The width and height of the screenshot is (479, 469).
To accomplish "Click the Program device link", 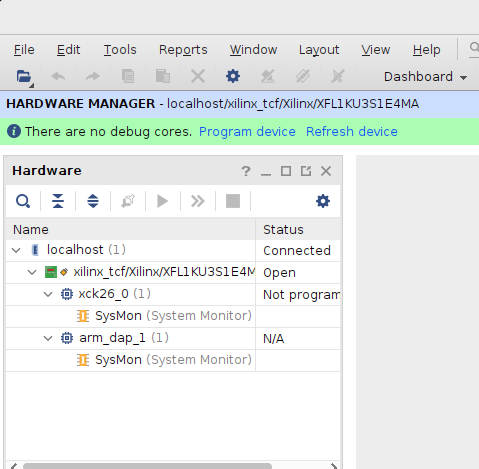I will tap(247, 132).
